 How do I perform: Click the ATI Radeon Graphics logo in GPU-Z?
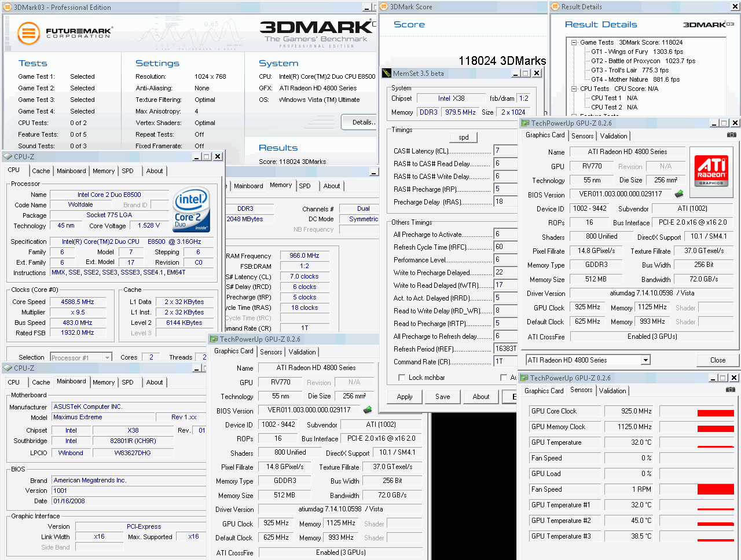711,171
